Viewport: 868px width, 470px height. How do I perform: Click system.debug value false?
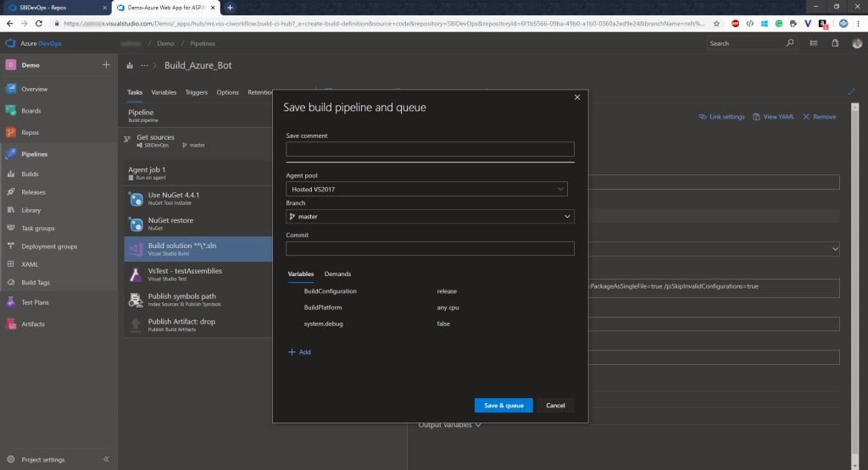[x=443, y=324]
